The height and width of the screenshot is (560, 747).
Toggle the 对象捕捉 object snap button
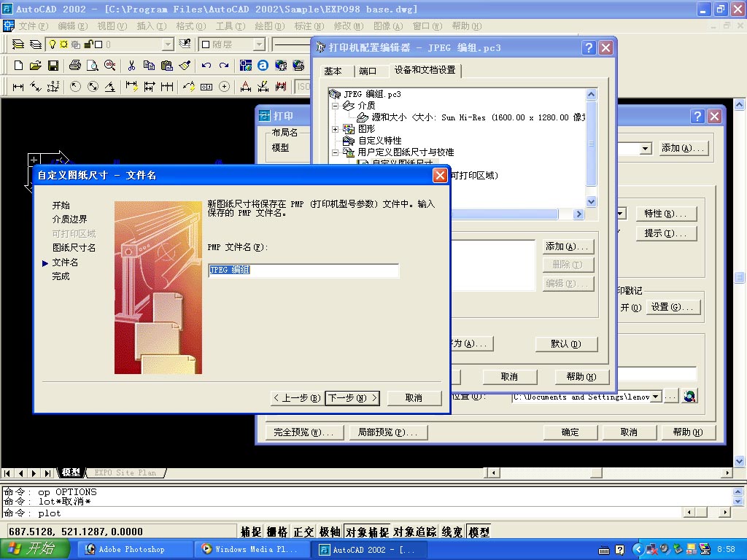[x=367, y=532]
